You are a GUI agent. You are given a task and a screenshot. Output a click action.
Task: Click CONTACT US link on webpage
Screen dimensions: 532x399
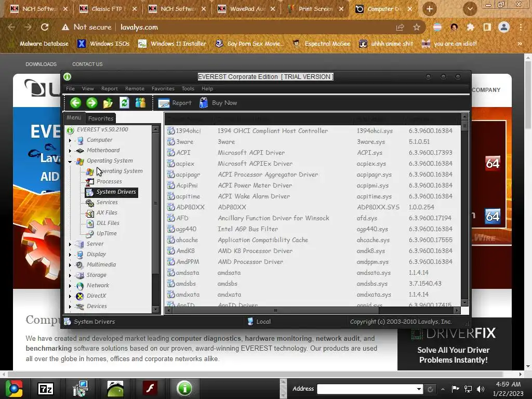pyautogui.click(x=87, y=64)
